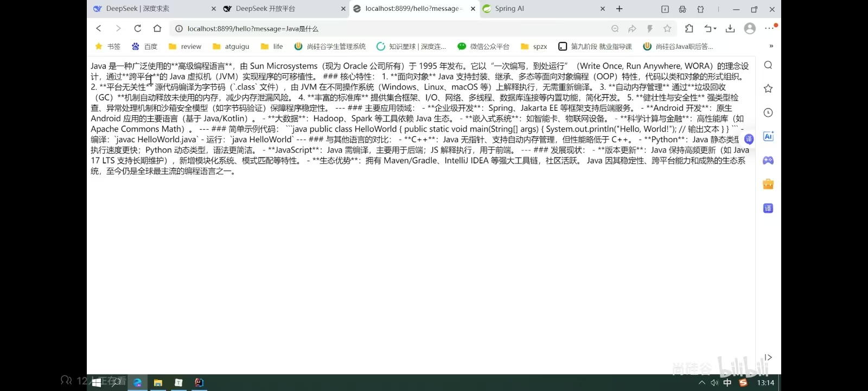Toggle the 中 input language indicator
868x391 pixels.
coord(727,383)
